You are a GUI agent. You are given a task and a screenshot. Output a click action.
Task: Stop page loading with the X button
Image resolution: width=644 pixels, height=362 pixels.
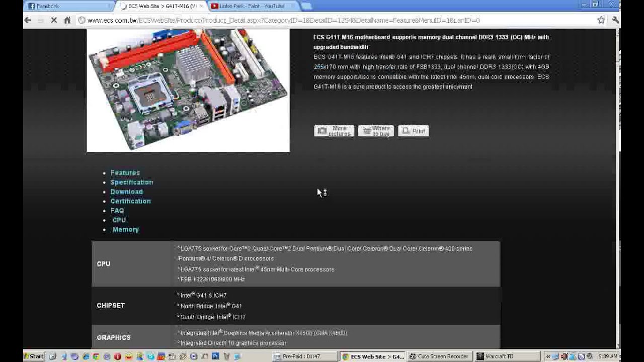tap(54, 20)
